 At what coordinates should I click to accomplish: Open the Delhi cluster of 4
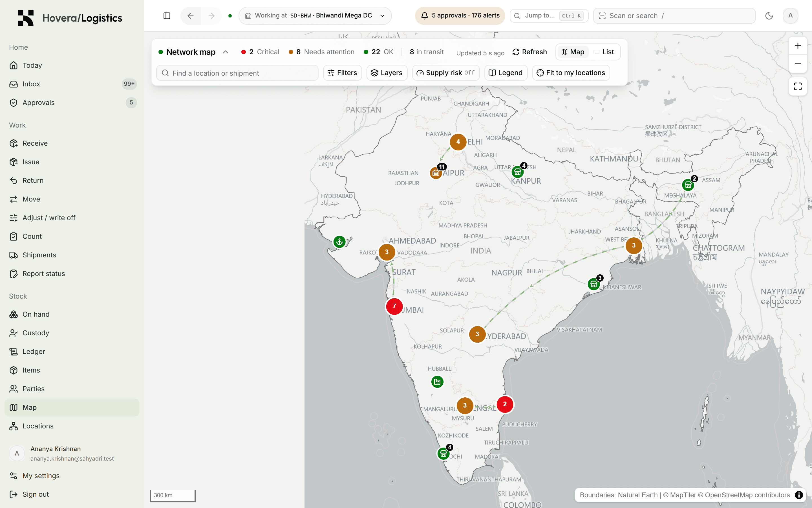pyautogui.click(x=458, y=142)
